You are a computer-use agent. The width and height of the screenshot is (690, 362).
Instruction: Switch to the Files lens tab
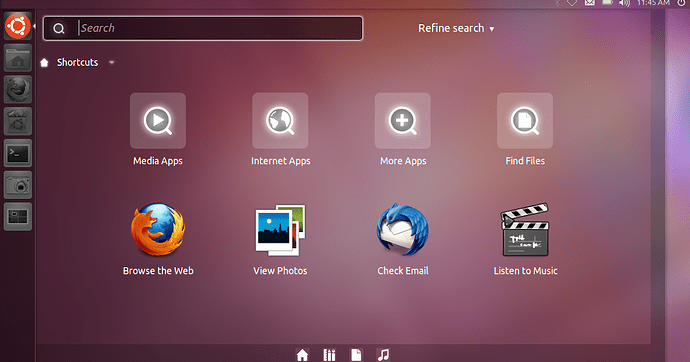(x=356, y=355)
